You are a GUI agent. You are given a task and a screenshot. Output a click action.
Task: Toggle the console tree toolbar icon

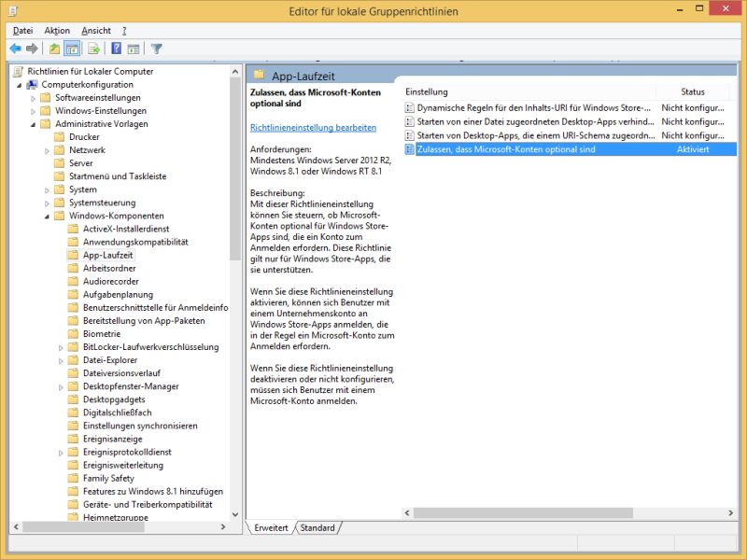[72, 49]
